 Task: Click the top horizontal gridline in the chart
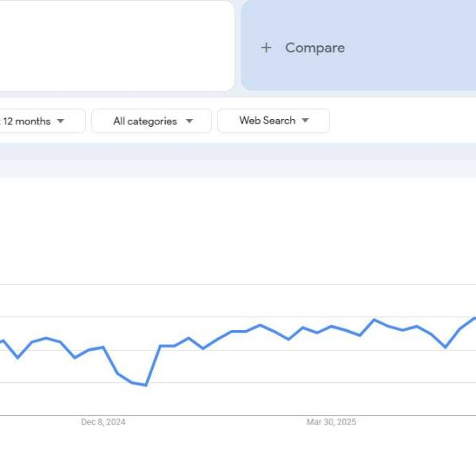point(238,284)
